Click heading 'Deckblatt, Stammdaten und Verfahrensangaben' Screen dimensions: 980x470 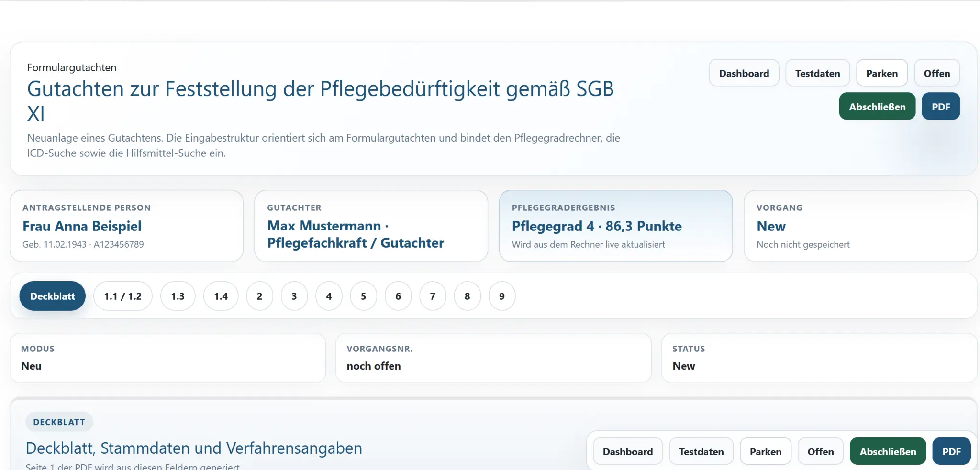(194, 448)
